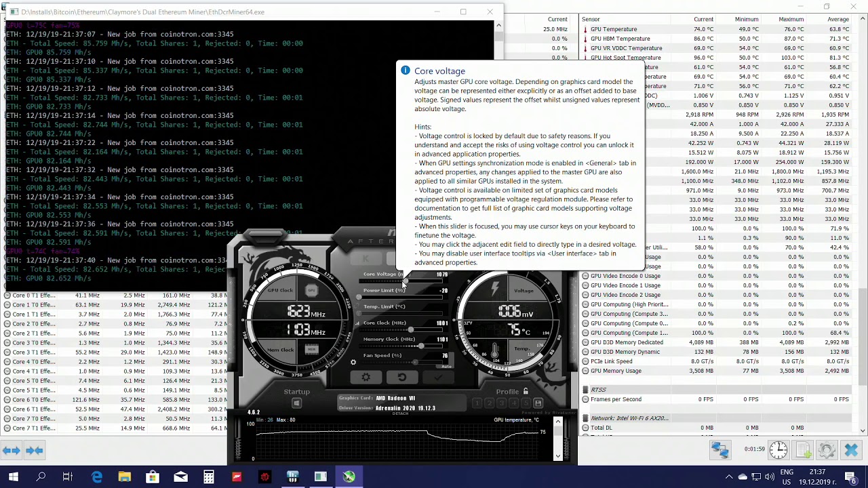Click the Power Limit slider handle
The image size is (868, 488).
359,297
